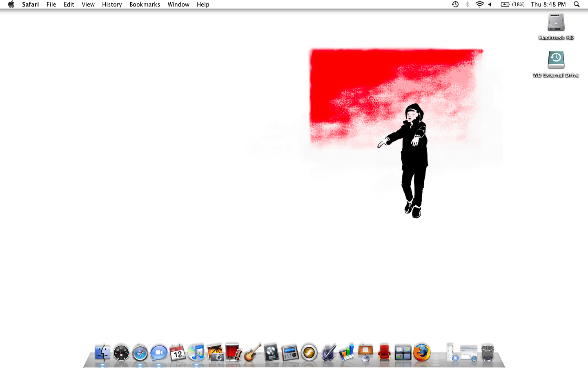Open the Safari application menu
This screenshot has width=588, height=368.
point(31,4)
